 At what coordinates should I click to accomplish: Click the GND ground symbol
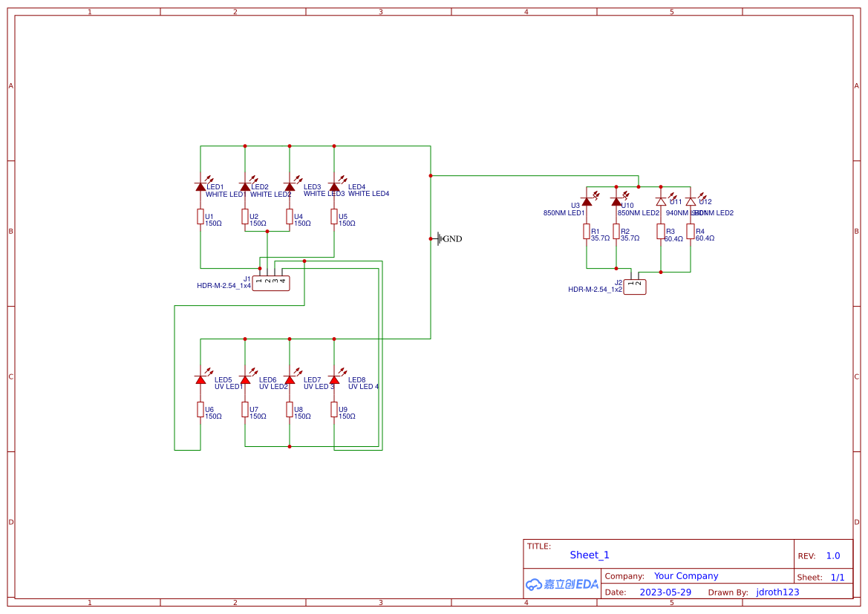pyautogui.click(x=438, y=238)
